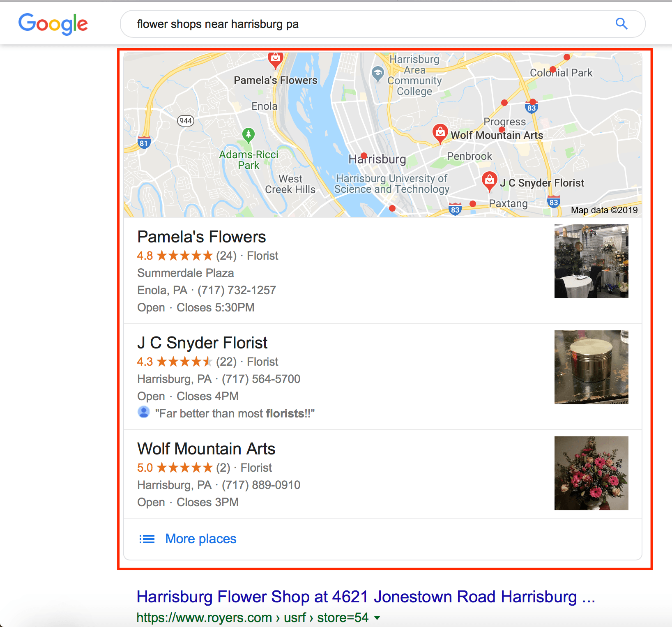Click the route 944 badge on map
Screen dimensions: 672x627
(186, 121)
